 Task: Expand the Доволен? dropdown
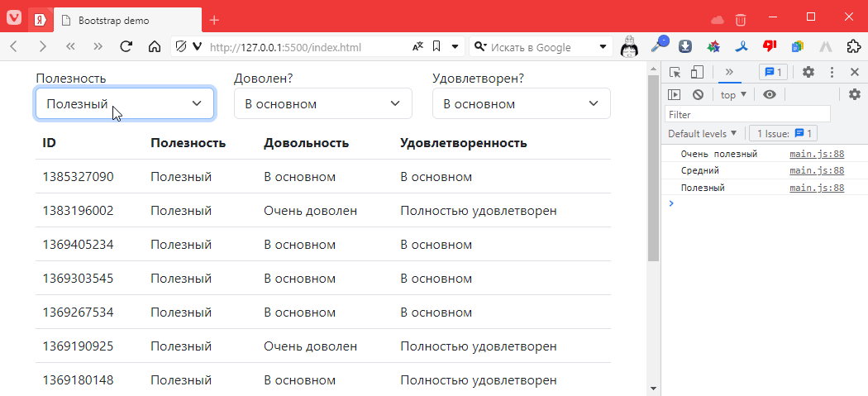pos(322,104)
